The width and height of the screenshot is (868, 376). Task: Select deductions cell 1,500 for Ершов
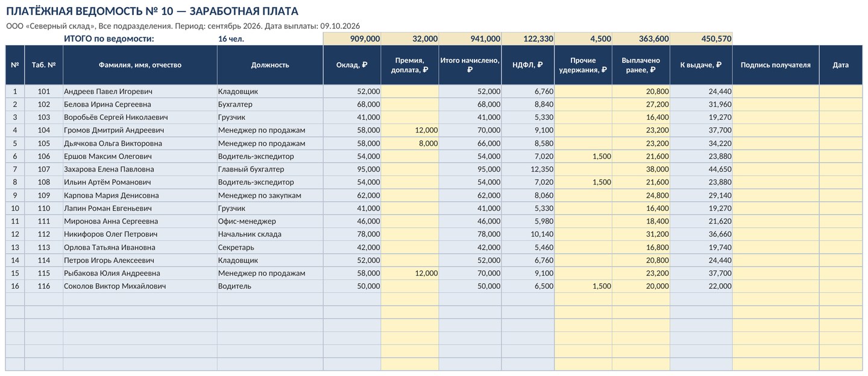583,156
